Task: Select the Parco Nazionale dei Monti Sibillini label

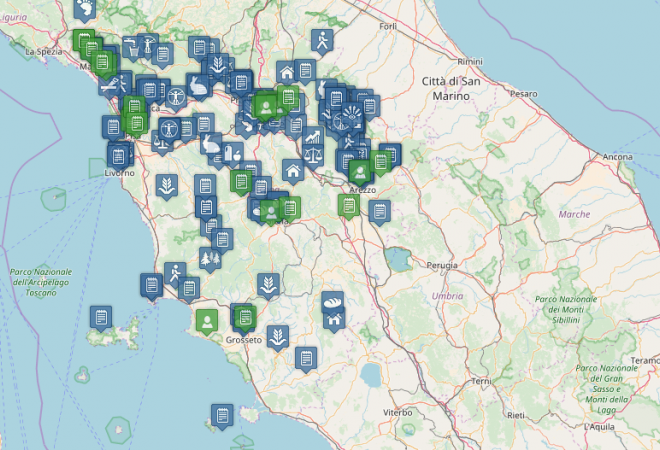Action: pyautogui.click(x=566, y=309)
